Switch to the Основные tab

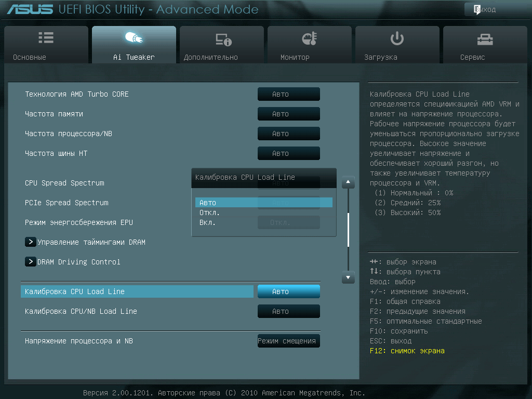tap(46, 45)
